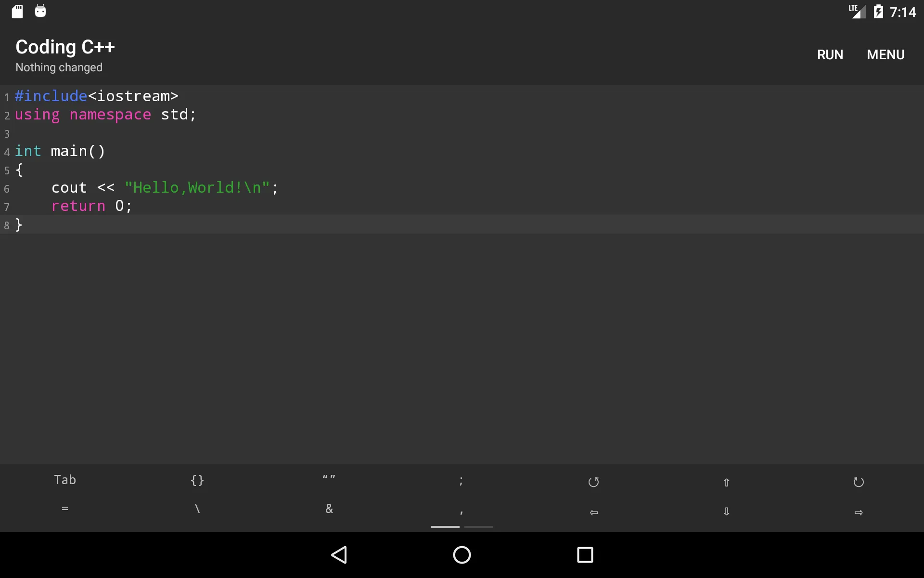
Task: Toggle the shift arrow key
Action: point(726,482)
